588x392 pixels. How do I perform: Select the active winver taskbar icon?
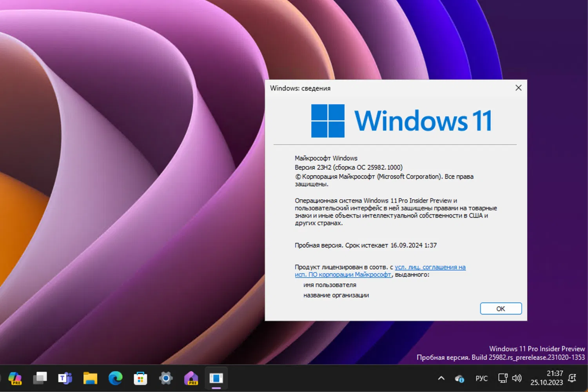coord(216,378)
